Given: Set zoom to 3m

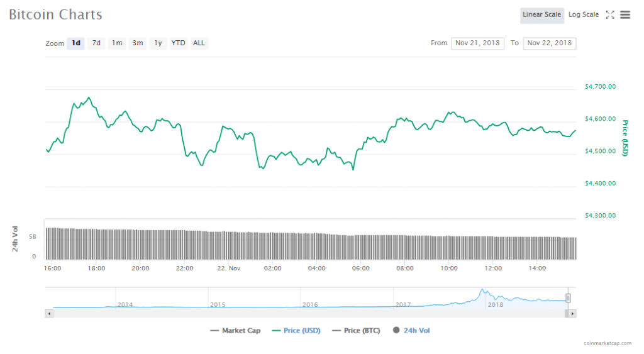Looking at the screenshot, I should (137, 43).
